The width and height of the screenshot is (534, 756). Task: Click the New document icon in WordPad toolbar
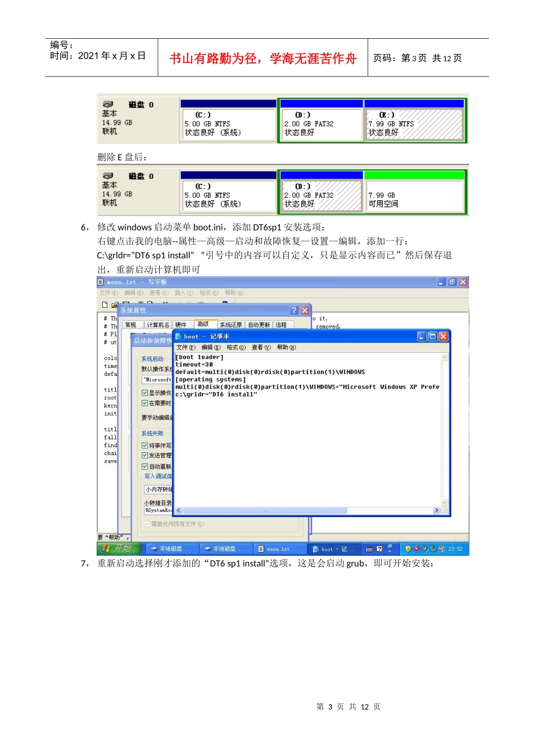coord(105,305)
